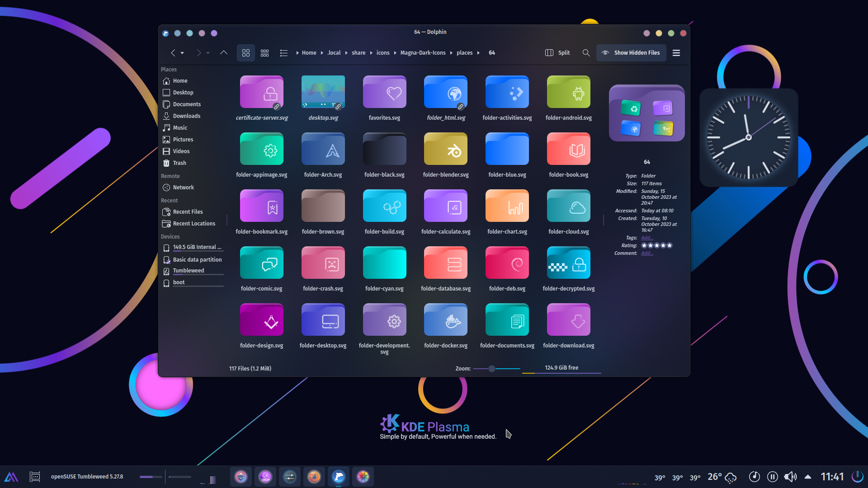This screenshot has width=868, height=488.
Task: Select folder-blender.svg icon
Action: pos(446,149)
